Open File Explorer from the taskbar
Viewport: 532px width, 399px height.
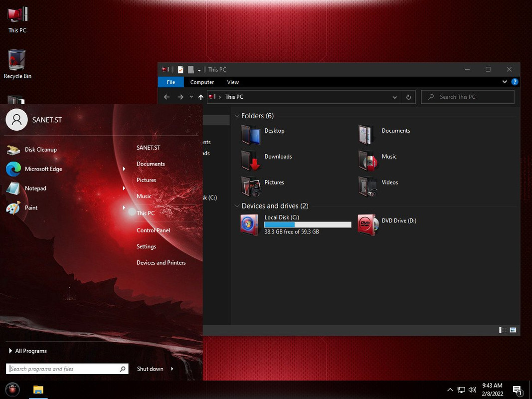[38, 390]
